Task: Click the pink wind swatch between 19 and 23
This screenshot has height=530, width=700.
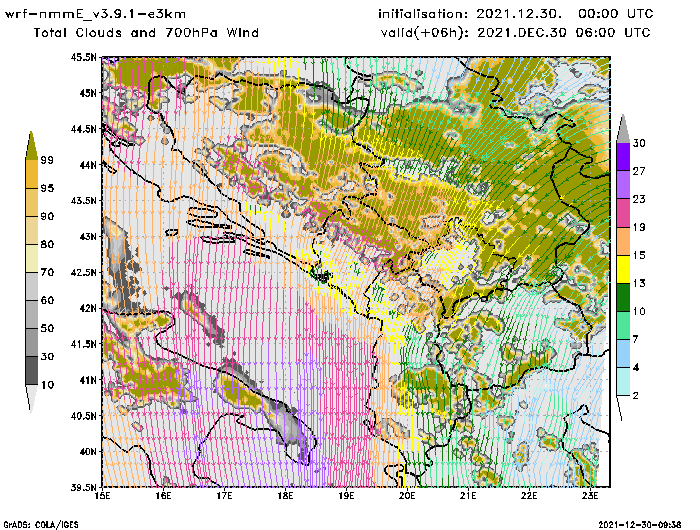Action: (623, 213)
